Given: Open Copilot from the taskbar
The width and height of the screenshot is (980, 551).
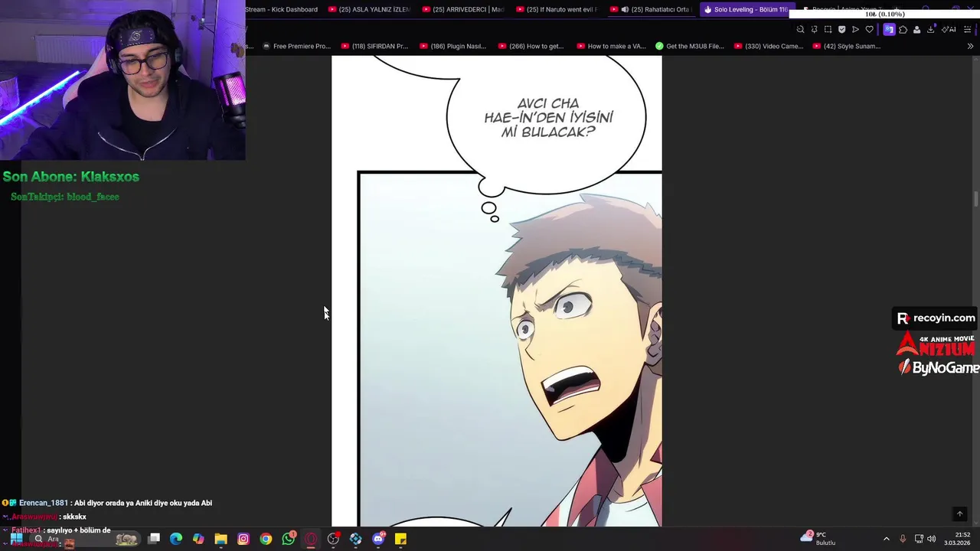Looking at the screenshot, I should pos(198,539).
